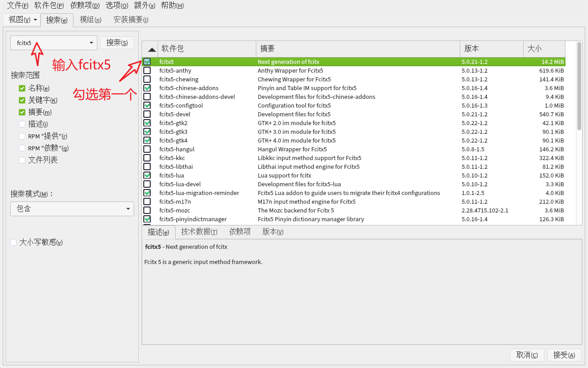The image size is (588, 368).
Task: Sort the list by 摘要 column
Action: pos(358,49)
